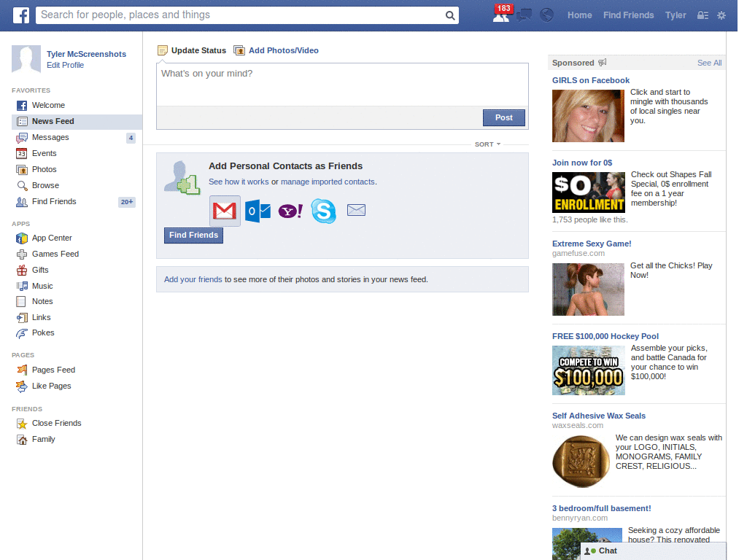Choose Gmail contact import icon
This screenshot has width=747, height=560.
225,211
